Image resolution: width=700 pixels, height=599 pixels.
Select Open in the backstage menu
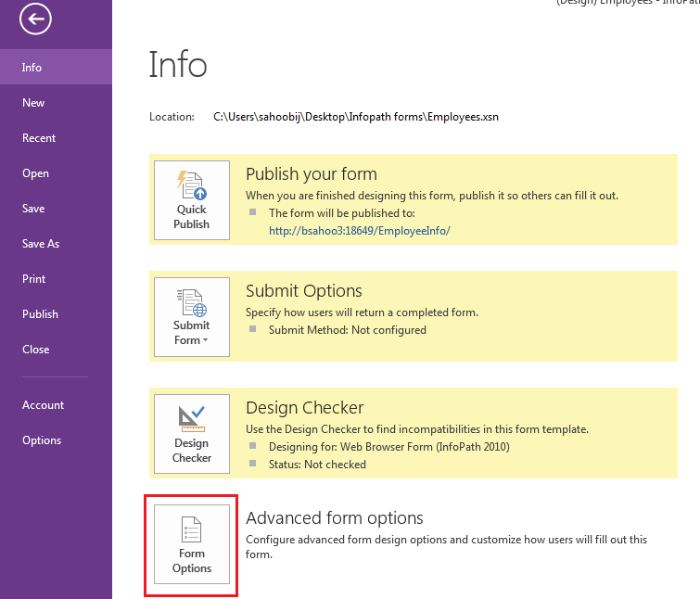[x=56, y=172]
